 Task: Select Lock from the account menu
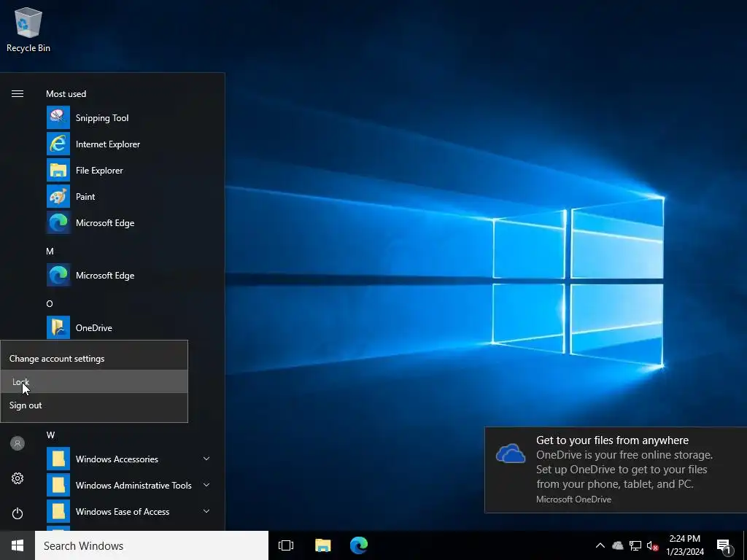94,382
